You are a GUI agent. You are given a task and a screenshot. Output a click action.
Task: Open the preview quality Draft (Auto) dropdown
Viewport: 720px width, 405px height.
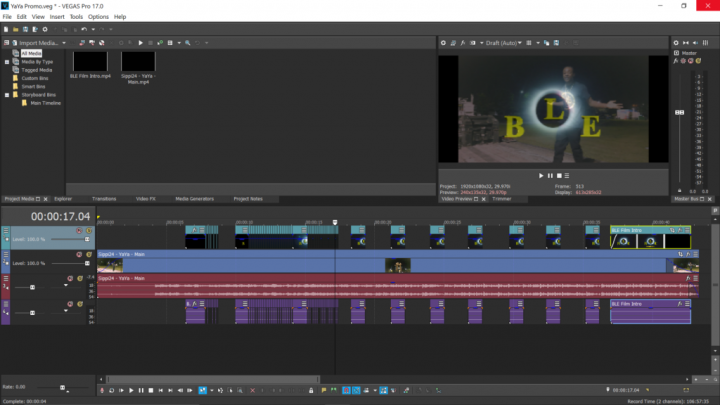(504, 43)
